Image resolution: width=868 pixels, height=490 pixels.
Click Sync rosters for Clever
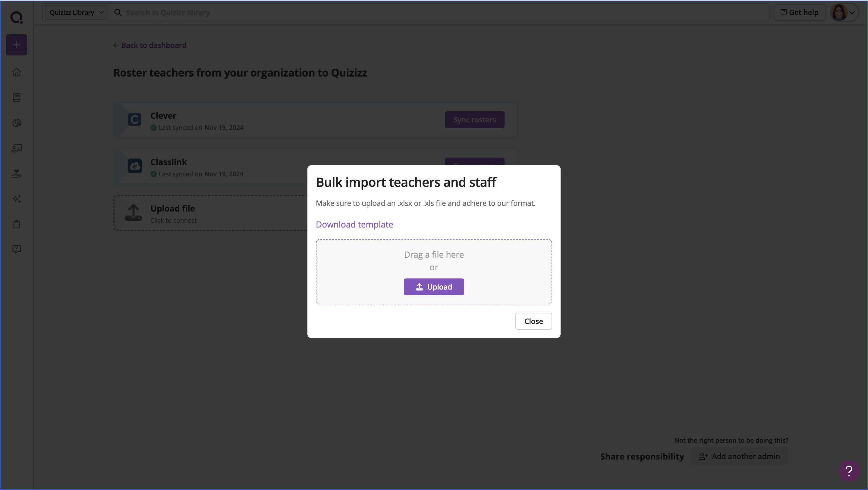tap(474, 120)
